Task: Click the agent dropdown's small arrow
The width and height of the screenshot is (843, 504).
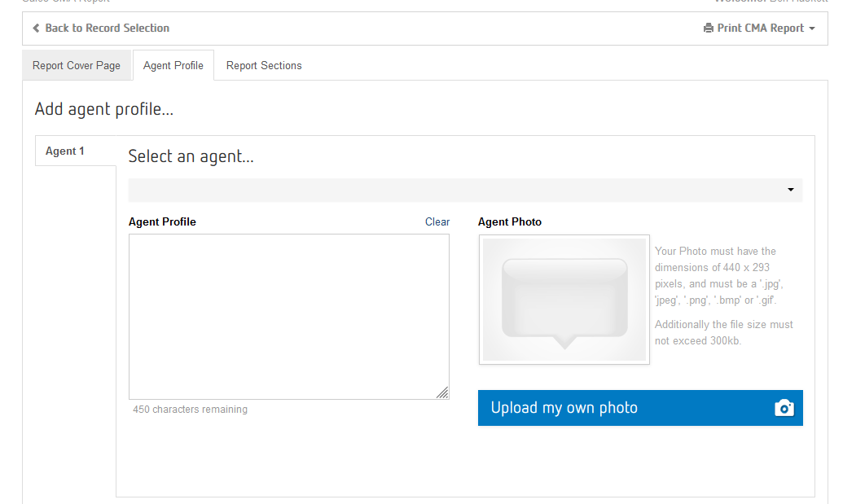Action: click(790, 191)
